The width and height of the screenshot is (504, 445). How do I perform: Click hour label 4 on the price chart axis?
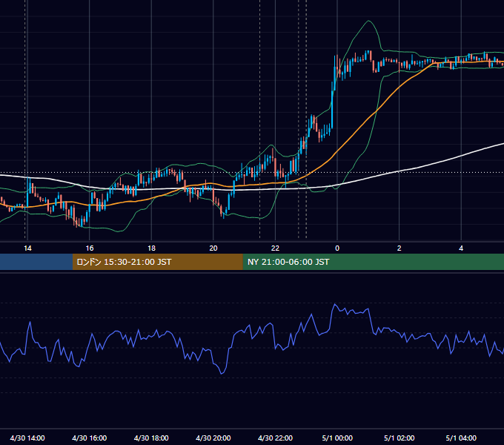[461, 248]
